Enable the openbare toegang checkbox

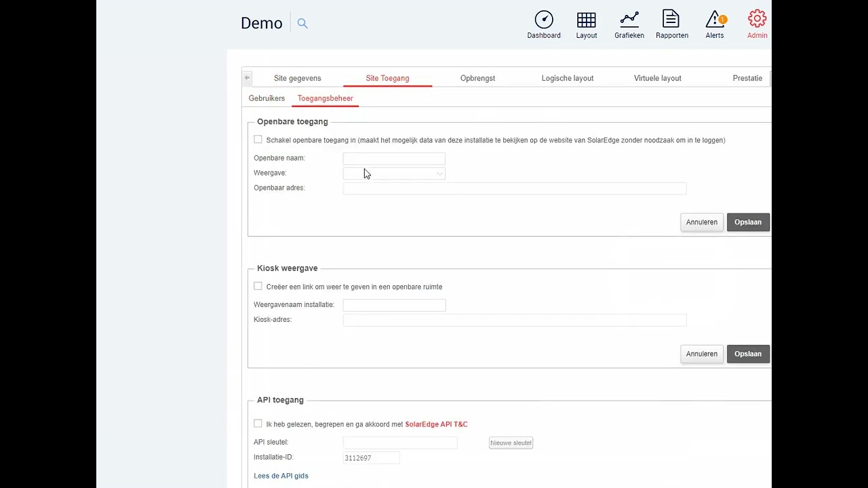coord(258,140)
